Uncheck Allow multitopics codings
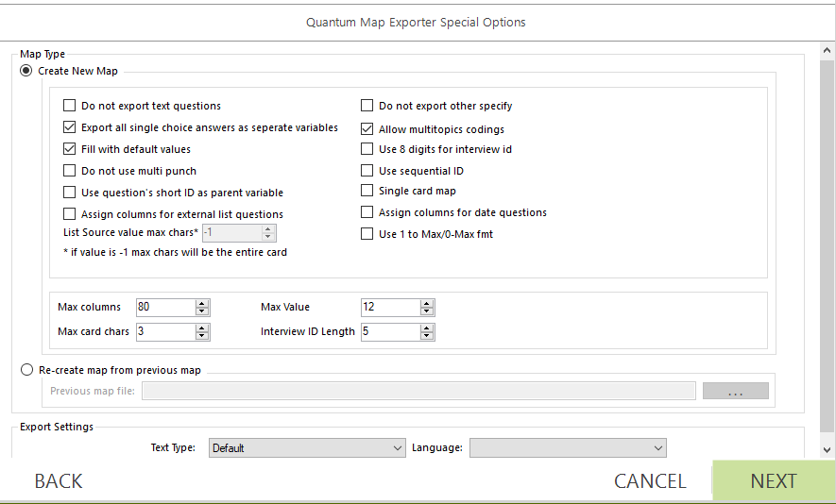The image size is (836, 504). point(367,129)
